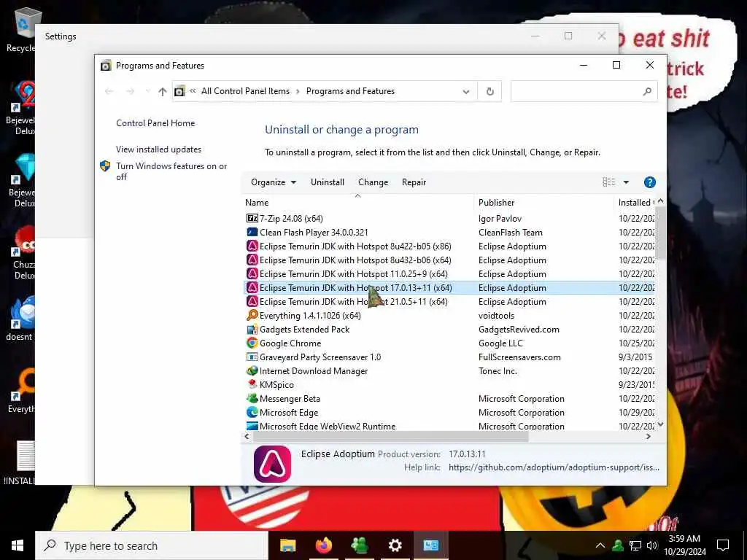747x560 pixels.
Task: Click the github adoptium-support help link
Action: [554, 467]
